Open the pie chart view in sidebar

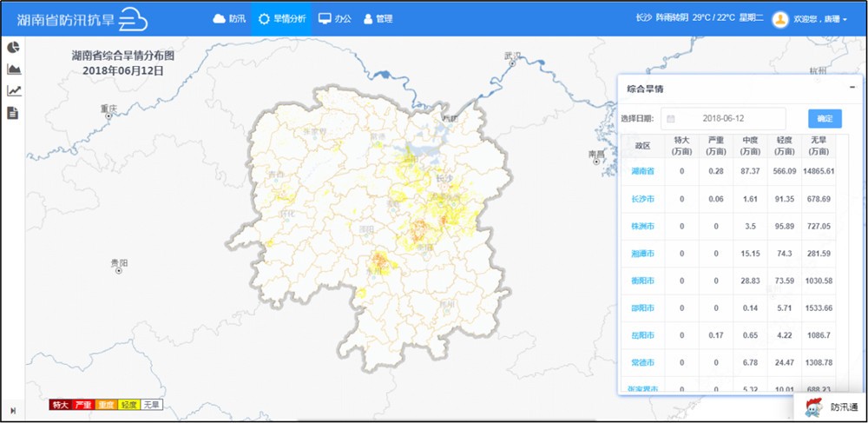click(x=14, y=47)
